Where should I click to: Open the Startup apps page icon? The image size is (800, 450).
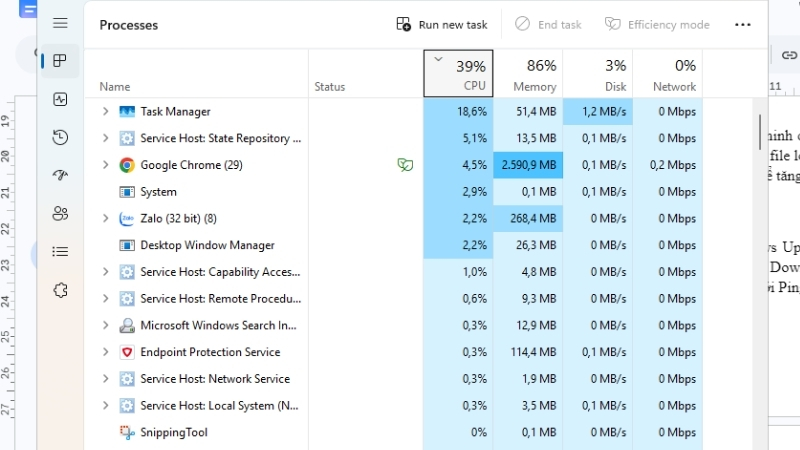pos(60,176)
